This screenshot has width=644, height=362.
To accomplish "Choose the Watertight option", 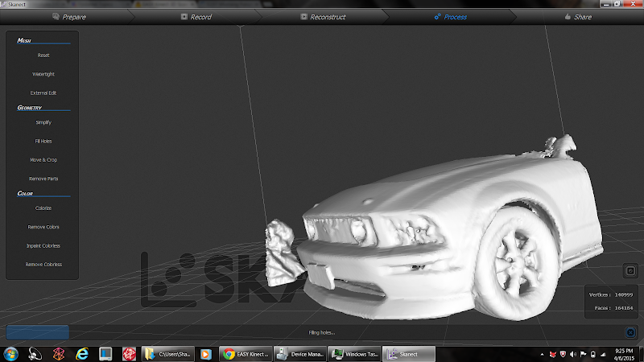I will coord(43,74).
